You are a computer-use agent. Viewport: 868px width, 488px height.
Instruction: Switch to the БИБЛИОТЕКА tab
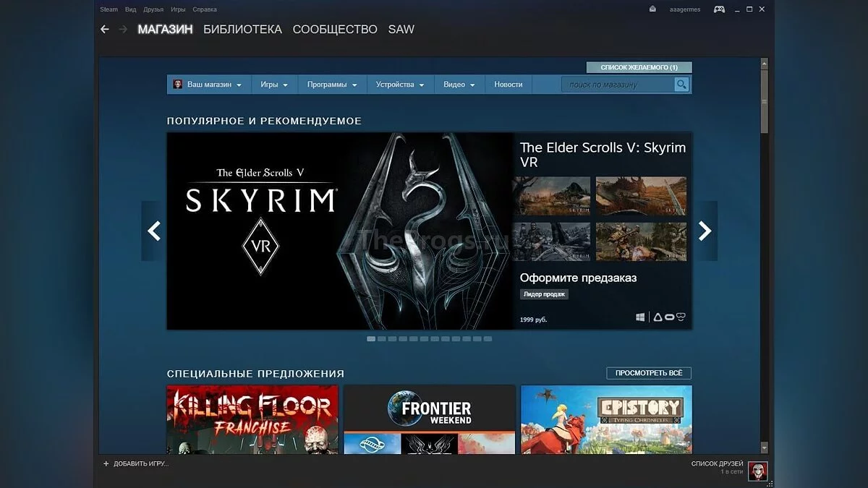(242, 30)
